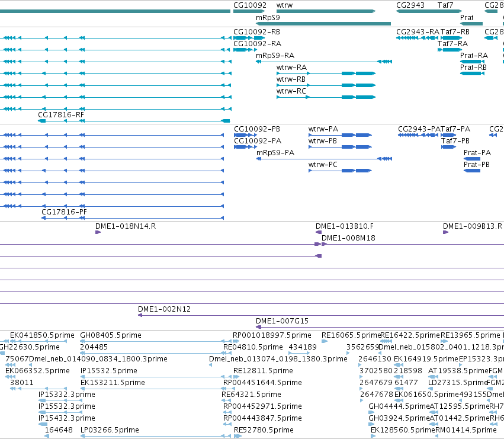Click EST GH22630.5prime
This screenshot has height=439, width=504.
click(x=30, y=347)
